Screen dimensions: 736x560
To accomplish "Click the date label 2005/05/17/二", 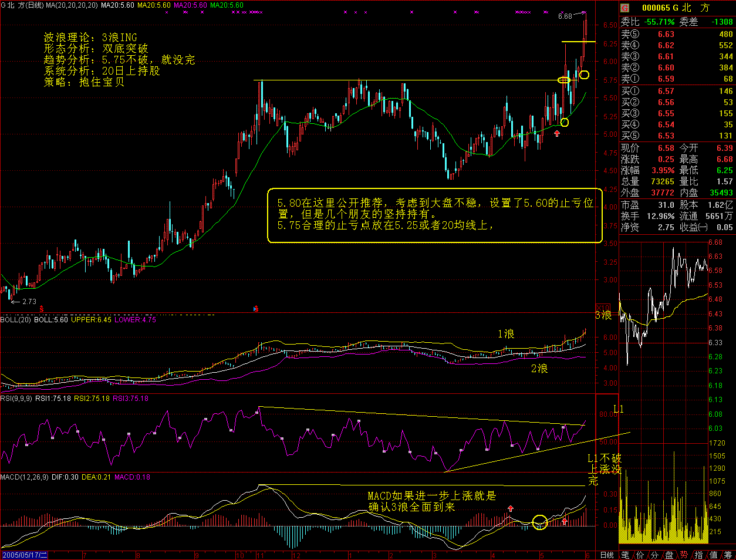I will [24, 555].
